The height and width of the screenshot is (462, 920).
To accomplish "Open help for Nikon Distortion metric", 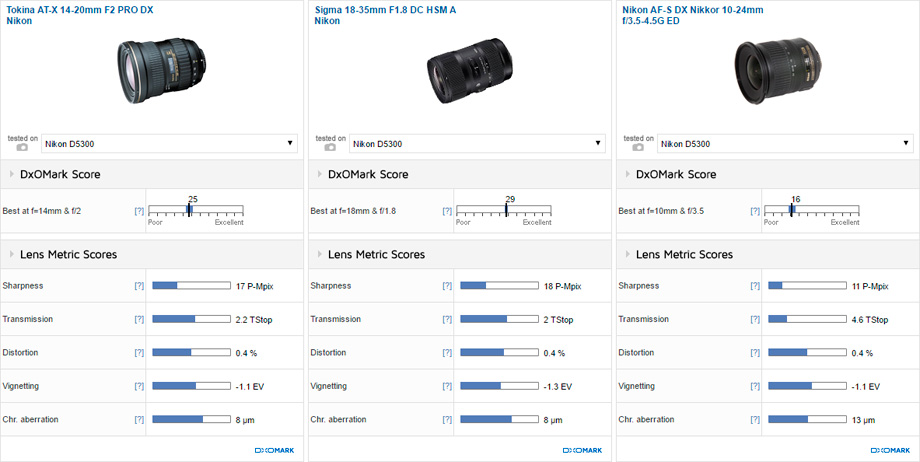I will click(x=755, y=353).
